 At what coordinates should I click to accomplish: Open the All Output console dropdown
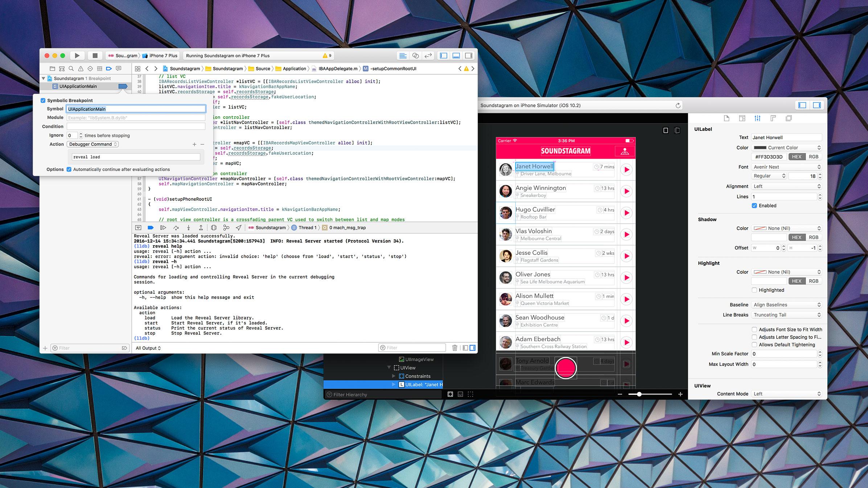tap(148, 348)
